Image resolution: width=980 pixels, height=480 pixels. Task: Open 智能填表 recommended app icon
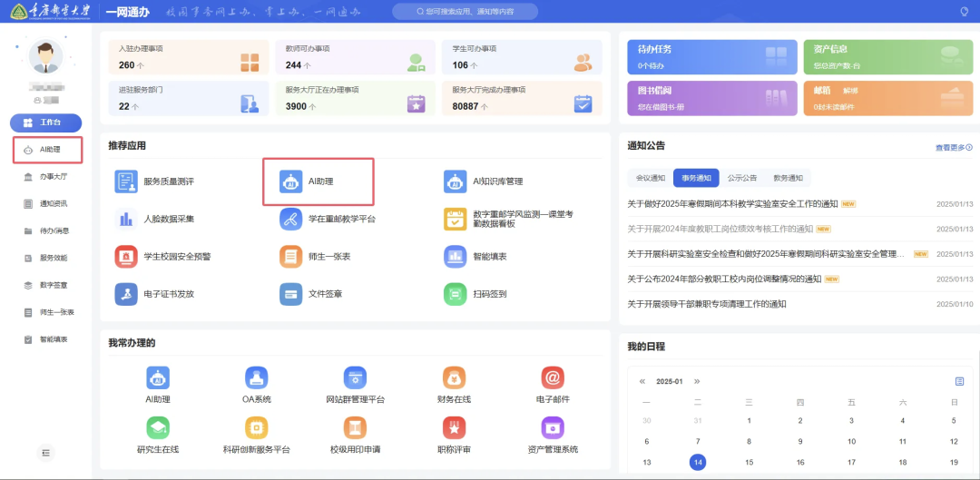[455, 256]
